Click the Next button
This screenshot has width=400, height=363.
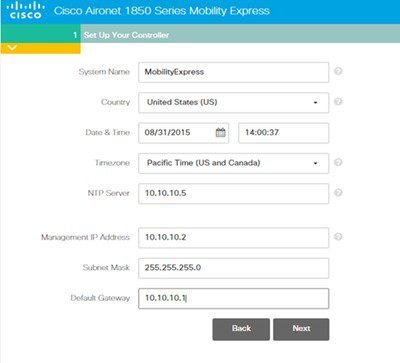(301, 329)
